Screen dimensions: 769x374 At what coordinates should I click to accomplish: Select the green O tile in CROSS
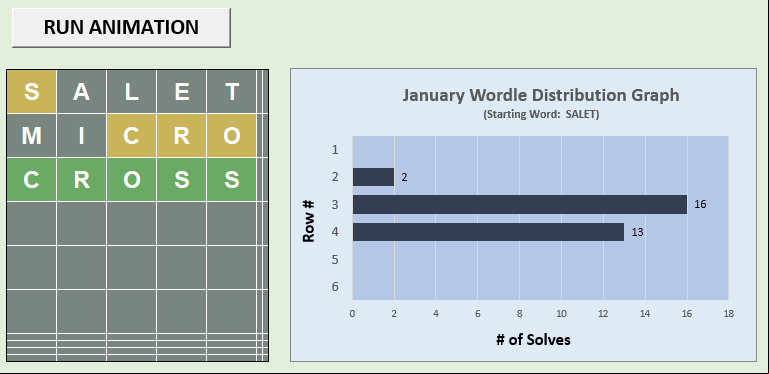(x=131, y=179)
